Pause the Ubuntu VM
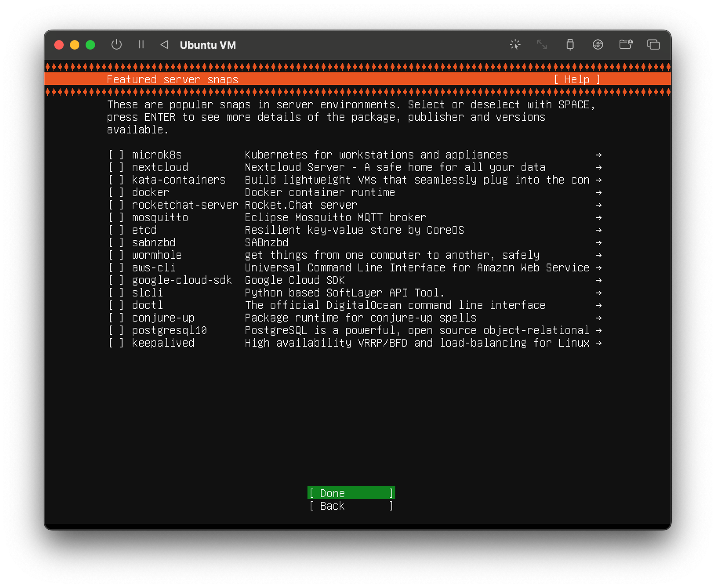This screenshot has height=588, width=715. [141, 45]
